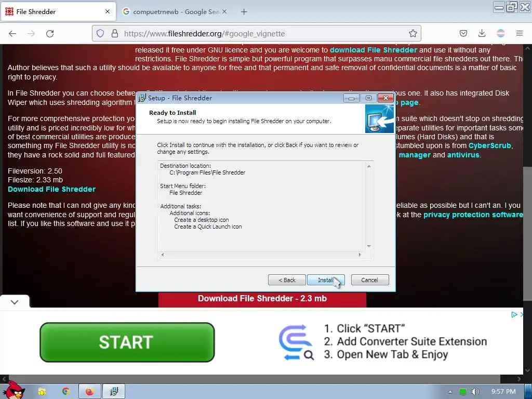The height and width of the screenshot is (399, 532).
Task: Click the browser back arrow
Action: (x=12, y=34)
